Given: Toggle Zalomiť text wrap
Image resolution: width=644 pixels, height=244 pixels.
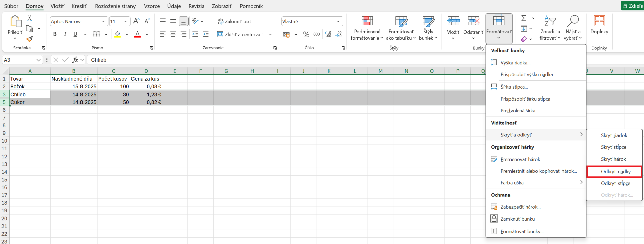Looking at the screenshot, I should (x=234, y=21).
